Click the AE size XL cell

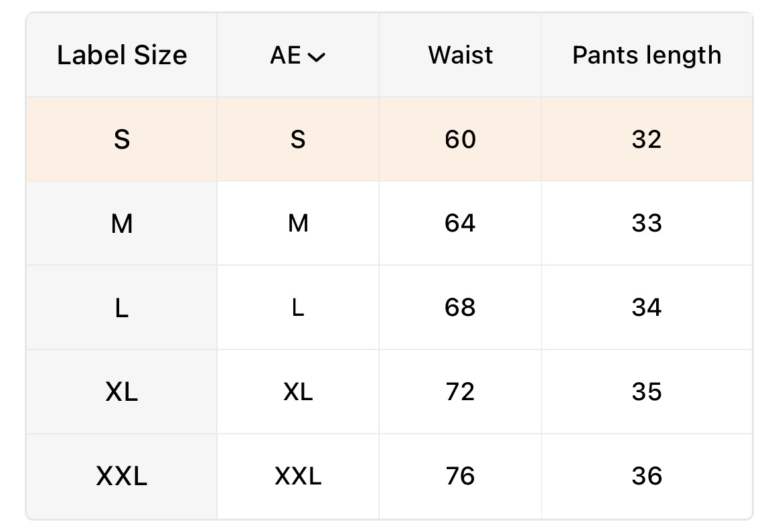point(298,392)
